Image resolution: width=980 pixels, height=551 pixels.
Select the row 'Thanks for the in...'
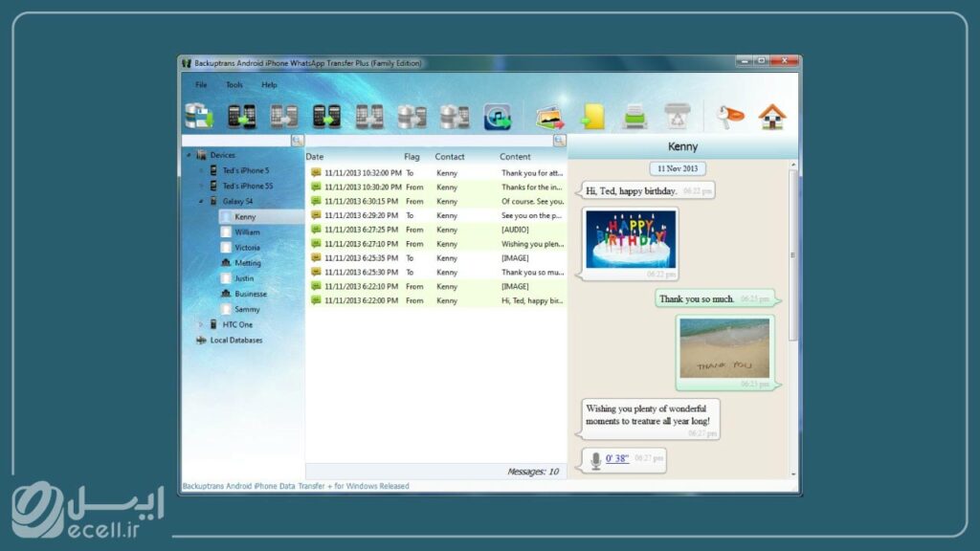click(x=436, y=187)
